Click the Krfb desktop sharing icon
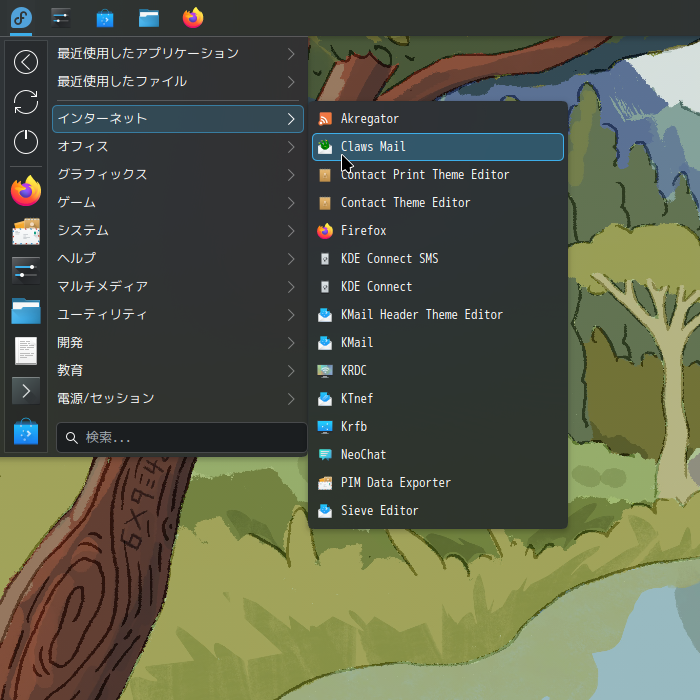Image resolution: width=700 pixels, height=700 pixels. pos(325,427)
